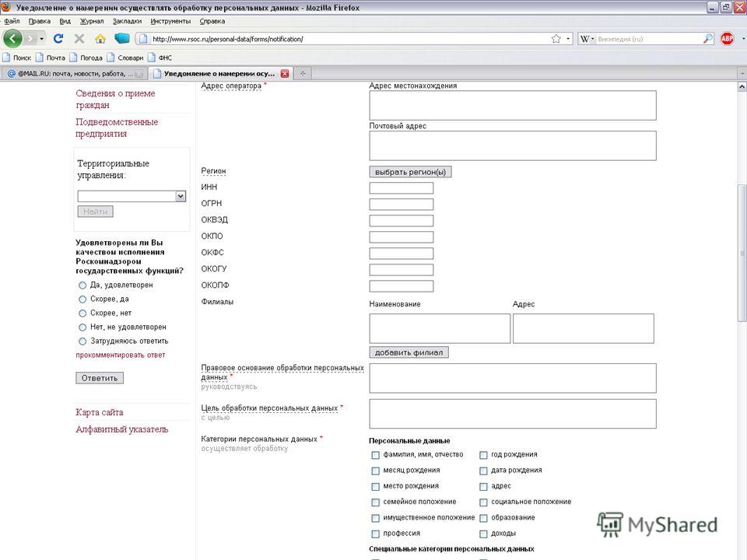The height and width of the screenshot is (560, 747).
Task: Go to the Home page icon
Action: pyautogui.click(x=100, y=39)
